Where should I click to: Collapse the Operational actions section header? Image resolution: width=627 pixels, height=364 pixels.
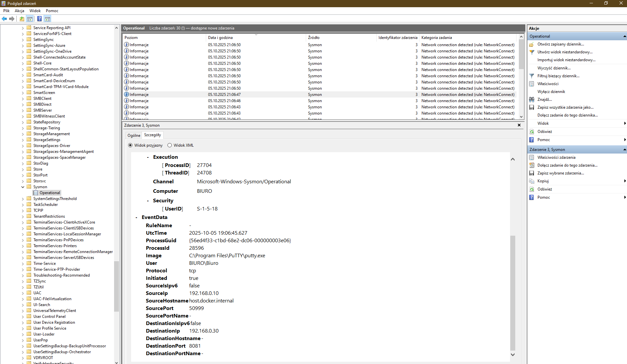(x=624, y=36)
